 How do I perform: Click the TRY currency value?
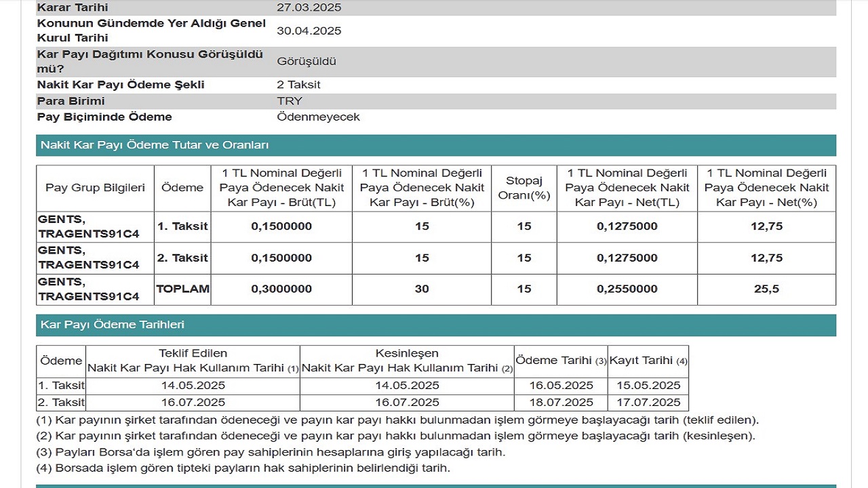pos(290,101)
